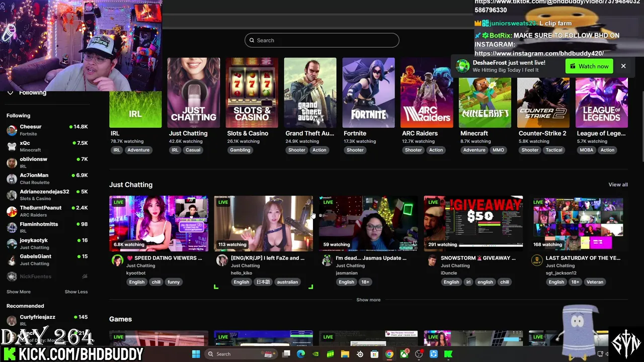
Task: Open TheBurntPeanut's avatar in sidebar
Action: [12, 211]
